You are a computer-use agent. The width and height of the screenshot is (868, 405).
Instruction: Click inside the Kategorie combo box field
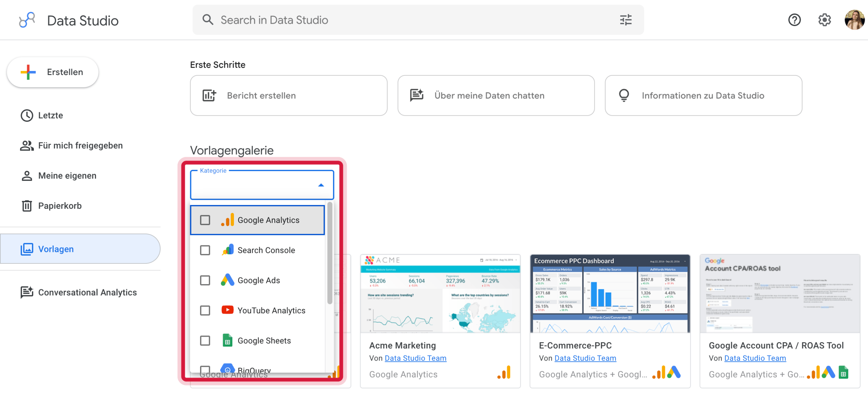pos(262,185)
